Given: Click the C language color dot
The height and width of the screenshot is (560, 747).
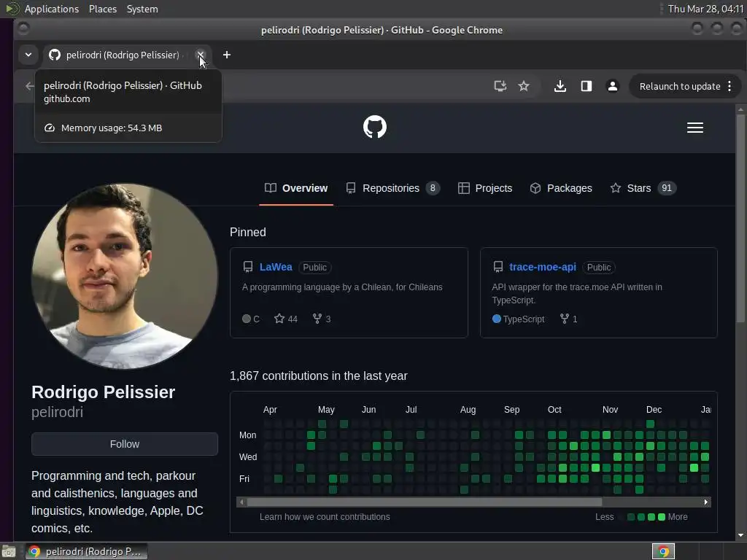Looking at the screenshot, I should pos(247,319).
